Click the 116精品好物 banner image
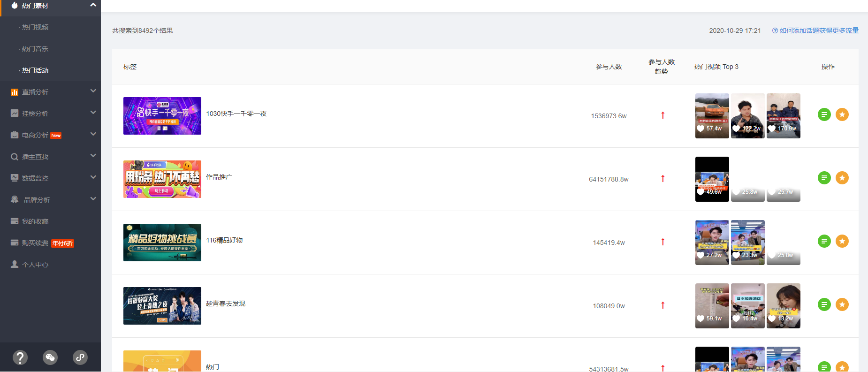868x372 pixels. tap(162, 243)
